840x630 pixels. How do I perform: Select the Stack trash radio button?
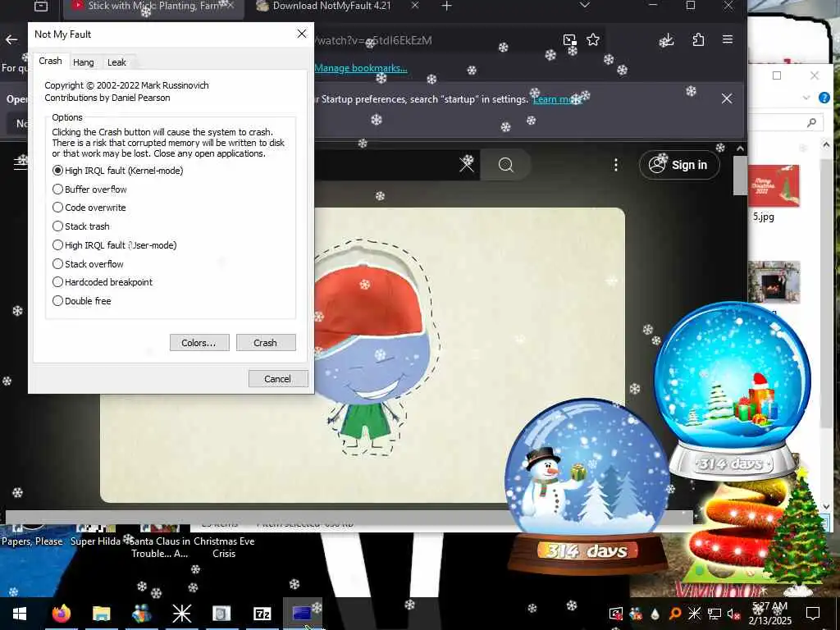[81, 226]
